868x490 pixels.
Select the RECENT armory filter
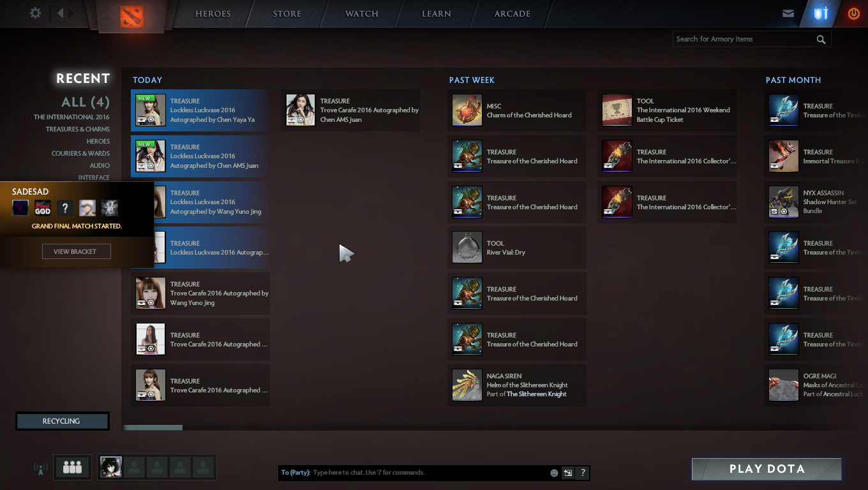[83, 78]
